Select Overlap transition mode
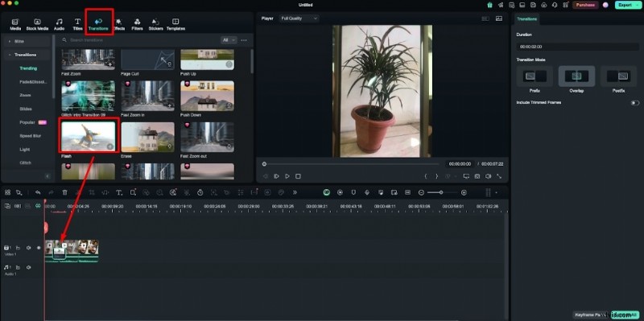 coord(576,76)
